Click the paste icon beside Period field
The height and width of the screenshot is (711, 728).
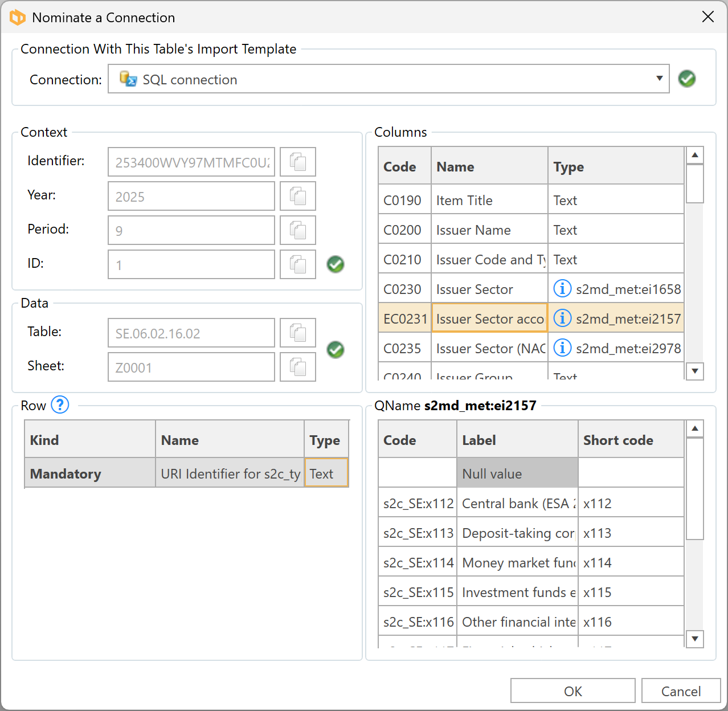pos(297,231)
